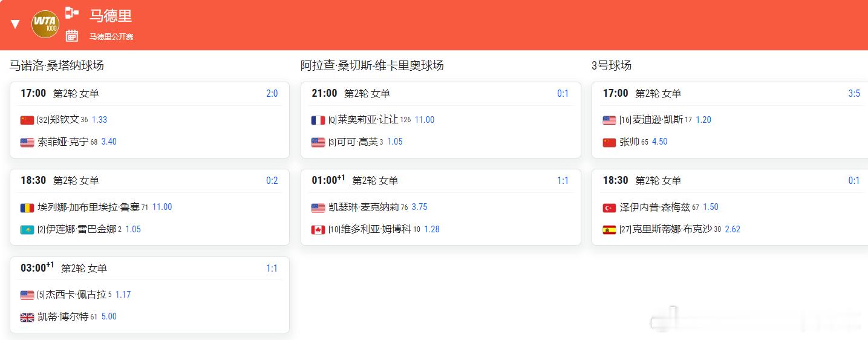This screenshot has height=340, width=868.
Task: Click head-to-head 0:1 in 高芙 match
Action: point(563,94)
